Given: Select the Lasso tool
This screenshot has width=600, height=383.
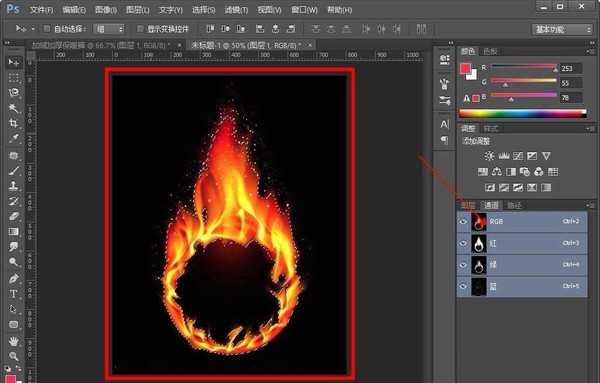Looking at the screenshot, I should [x=14, y=93].
